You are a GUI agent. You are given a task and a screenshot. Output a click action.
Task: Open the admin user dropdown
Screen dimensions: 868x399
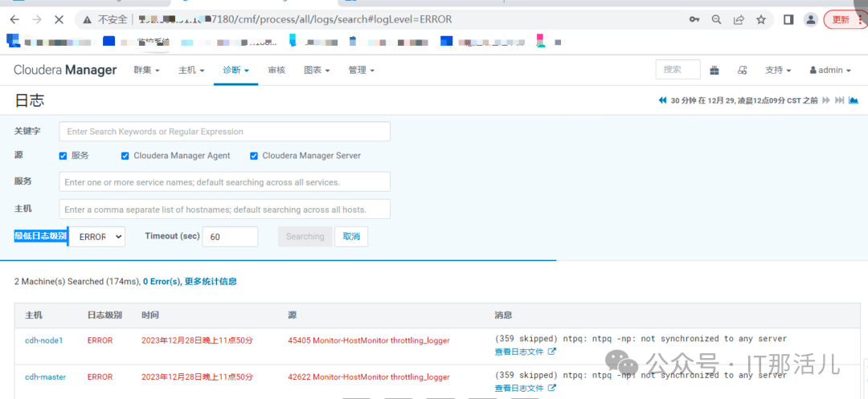pos(830,70)
